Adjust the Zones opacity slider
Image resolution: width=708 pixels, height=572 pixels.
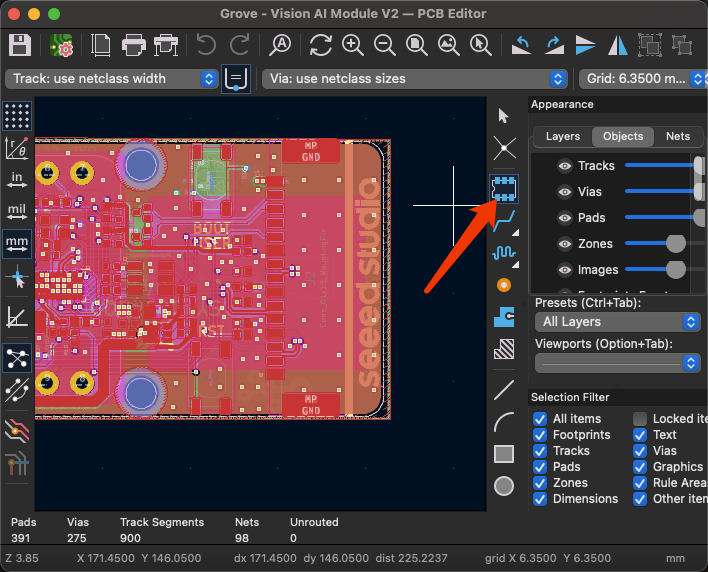(676, 244)
